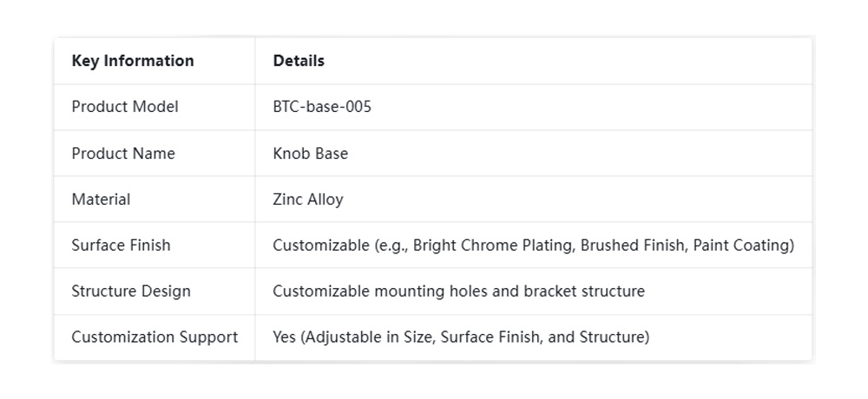Select the "Product Name" label cell

pos(123,154)
